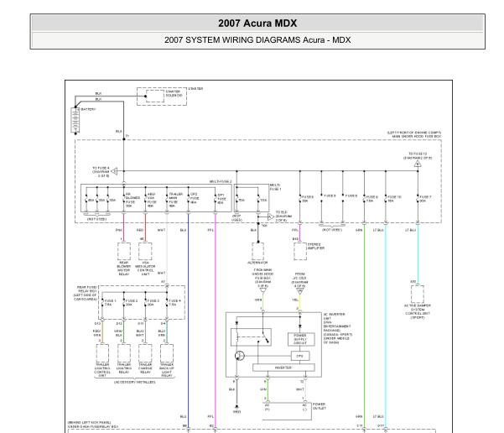Image resolution: width=504 pixels, height=433 pixels.
Task: Click the 'MULTI FUSE 1' label
Action: point(275,187)
